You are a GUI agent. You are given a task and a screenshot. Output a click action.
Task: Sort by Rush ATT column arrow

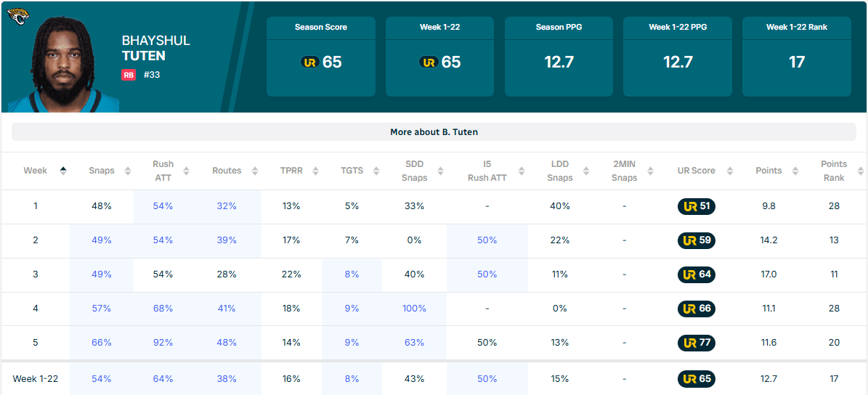pyautogui.click(x=187, y=171)
